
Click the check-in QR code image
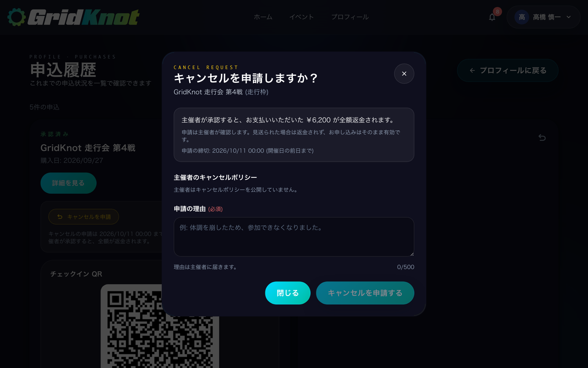160,326
